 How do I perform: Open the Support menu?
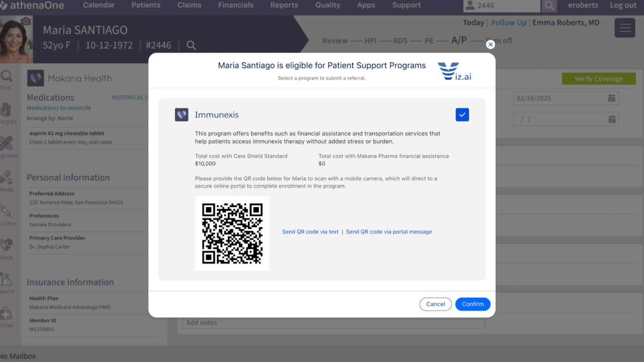click(406, 5)
